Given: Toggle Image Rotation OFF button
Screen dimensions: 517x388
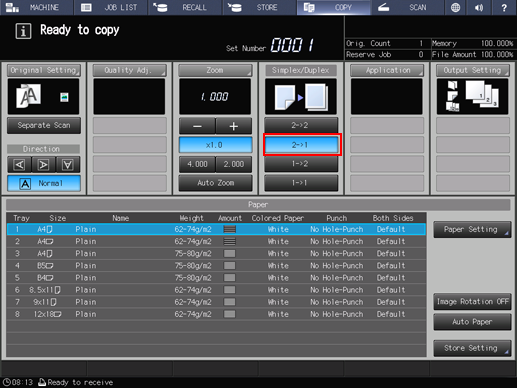Looking at the screenshot, I should [472, 302].
